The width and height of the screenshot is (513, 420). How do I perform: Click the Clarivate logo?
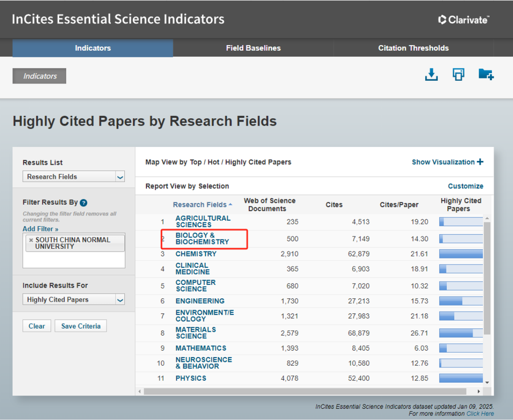click(x=464, y=20)
